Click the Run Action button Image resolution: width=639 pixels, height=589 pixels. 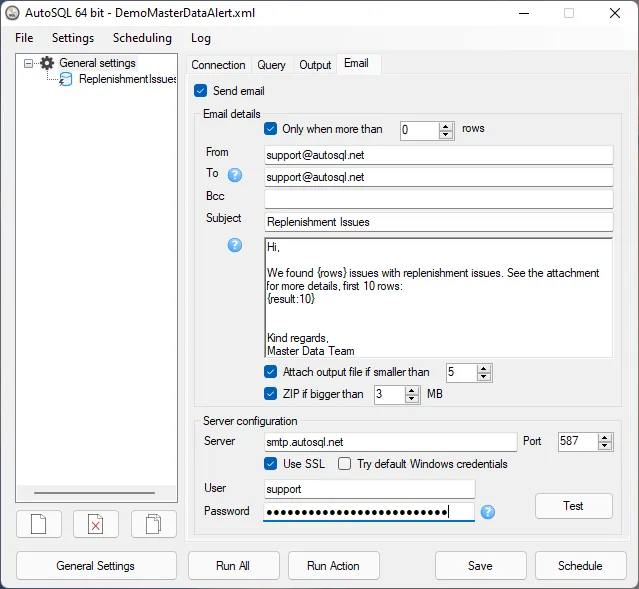(x=333, y=565)
